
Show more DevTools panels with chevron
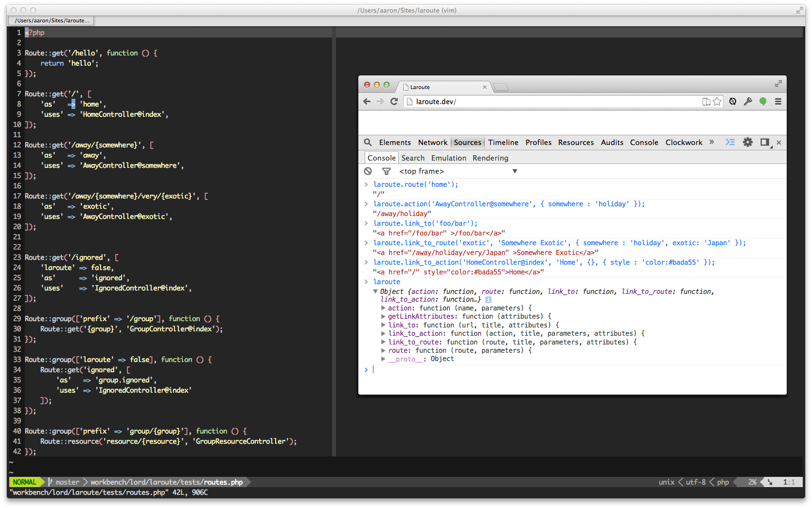(x=712, y=142)
